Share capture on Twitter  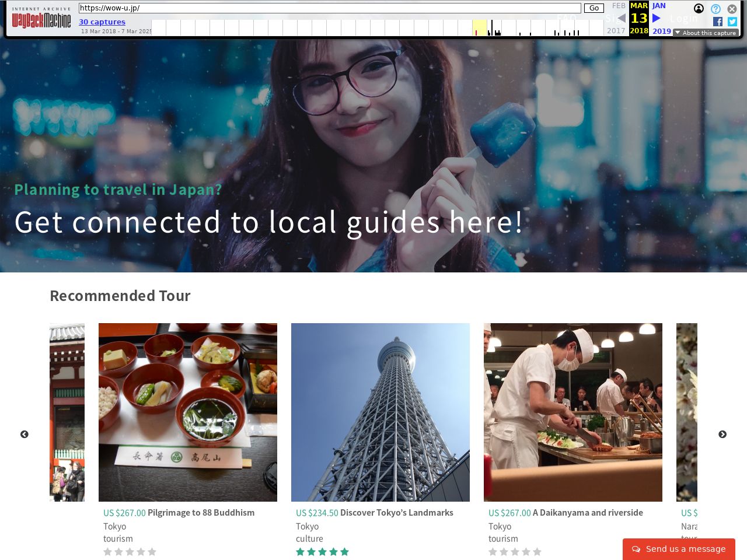coord(732,22)
